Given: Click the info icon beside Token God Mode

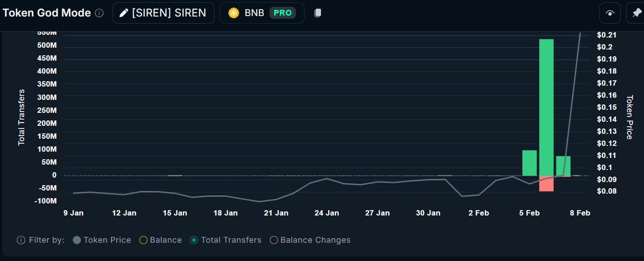Looking at the screenshot, I should point(99,13).
